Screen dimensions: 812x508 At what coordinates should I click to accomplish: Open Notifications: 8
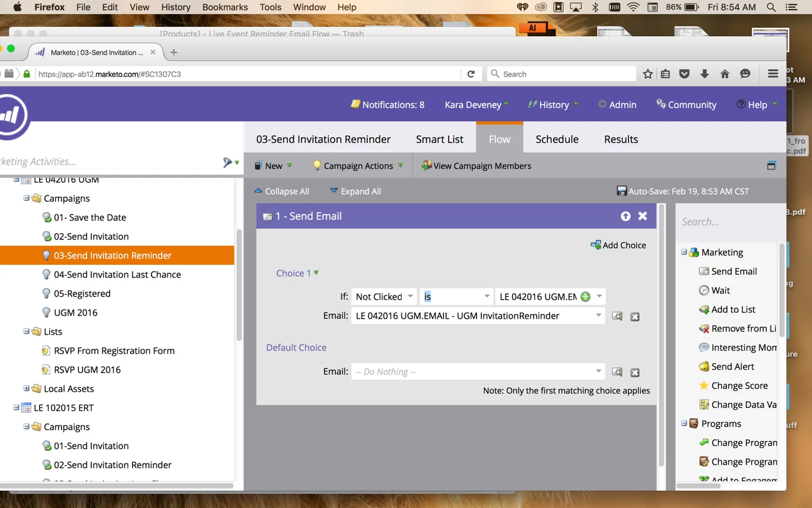pos(388,105)
